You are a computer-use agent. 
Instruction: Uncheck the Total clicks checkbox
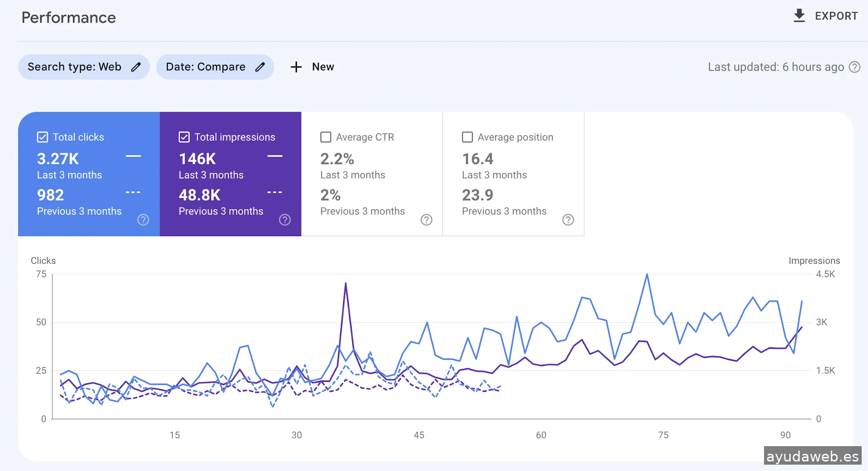(x=42, y=137)
